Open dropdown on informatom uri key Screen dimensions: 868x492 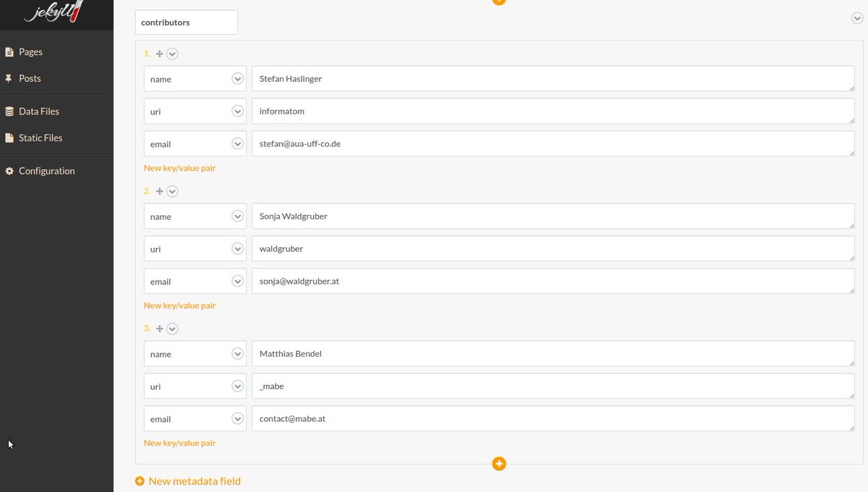coord(237,111)
